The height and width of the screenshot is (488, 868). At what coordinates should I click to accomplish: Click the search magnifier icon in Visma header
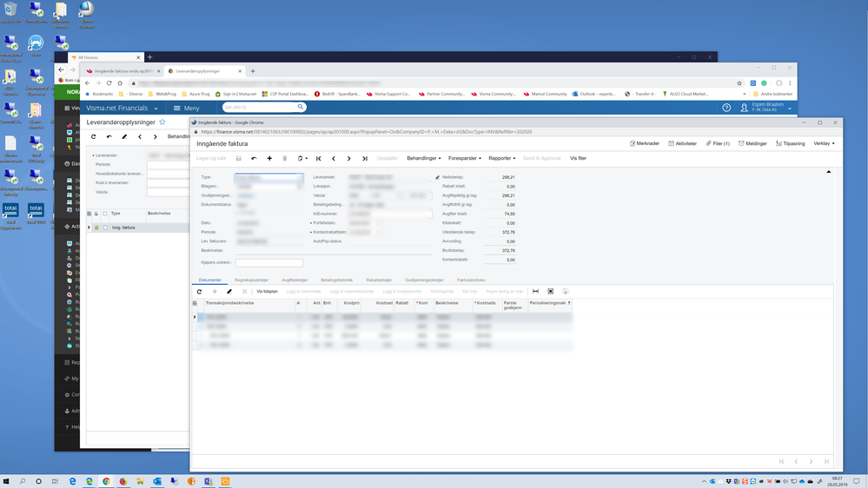(x=301, y=107)
